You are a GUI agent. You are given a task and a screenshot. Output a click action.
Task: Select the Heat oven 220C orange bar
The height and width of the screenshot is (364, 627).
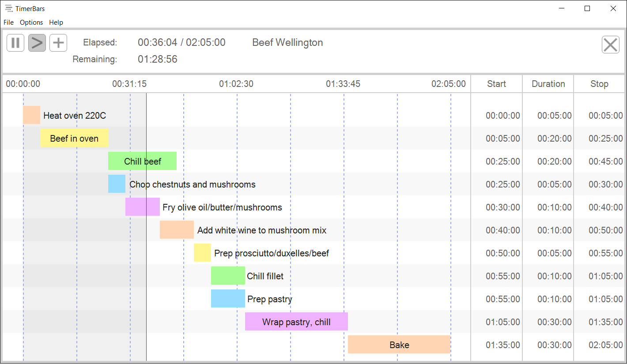32,115
